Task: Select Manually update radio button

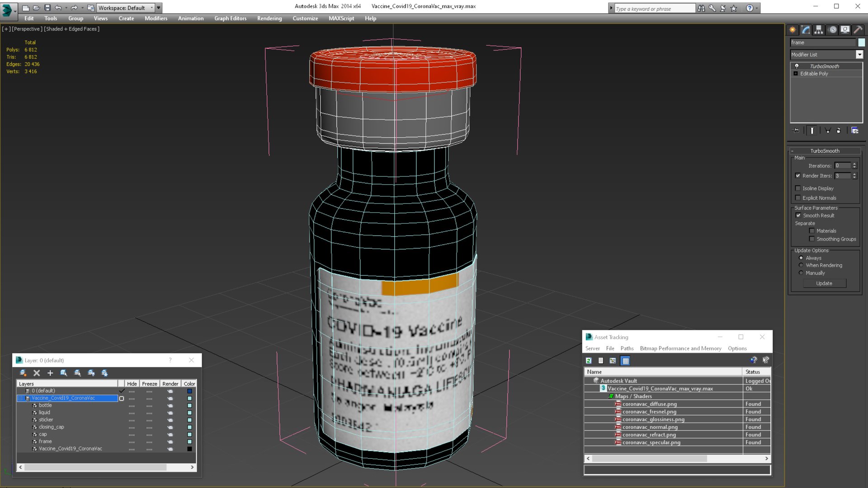Action: coord(801,273)
